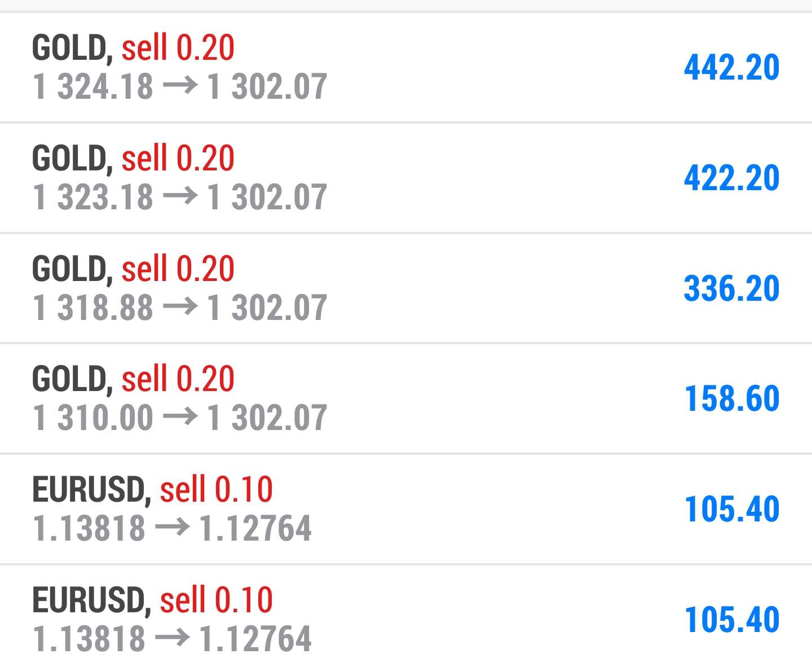This screenshot has width=812, height=667.
Task: Click the upper 105.40 profit value
Action: (x=731, y=508)
